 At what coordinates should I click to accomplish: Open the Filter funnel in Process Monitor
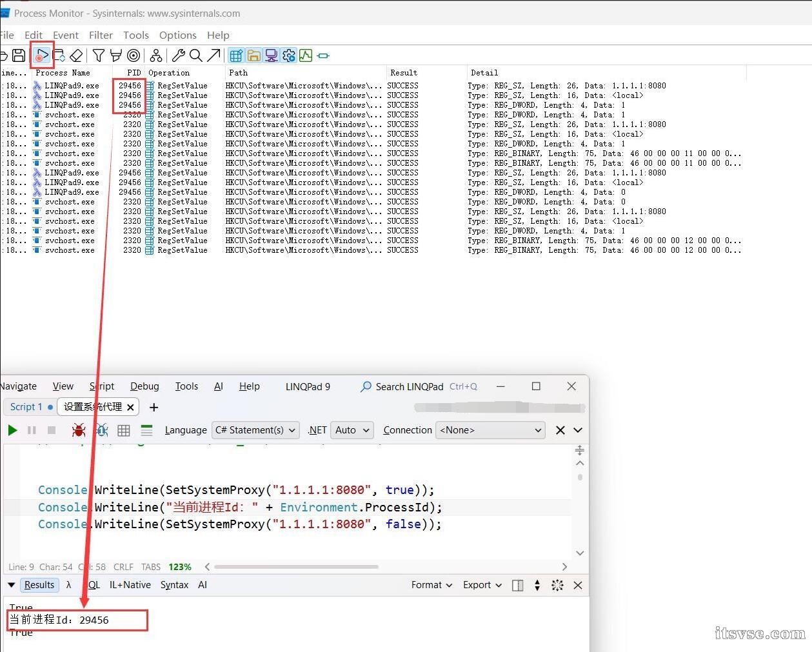tap(99, 55)
